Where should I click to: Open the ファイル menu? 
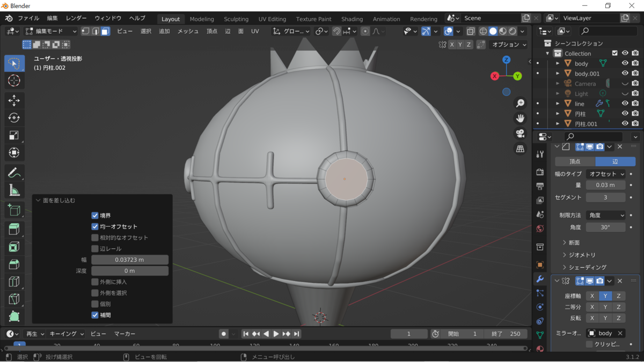pyautogui.click(x=28, y=18)
